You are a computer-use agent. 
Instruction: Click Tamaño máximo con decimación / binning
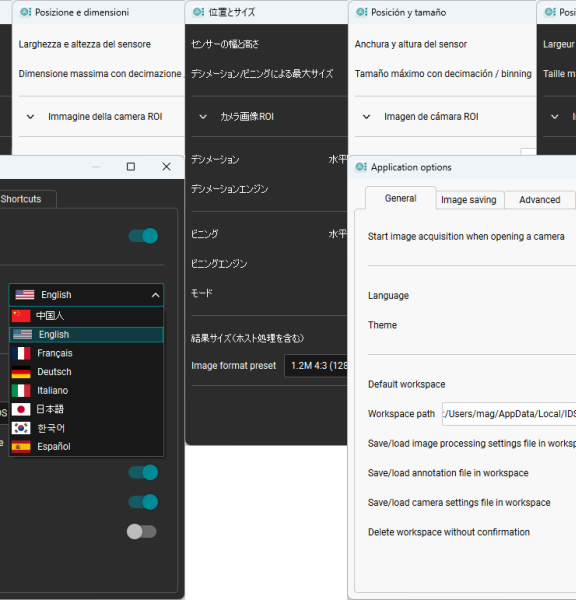click(x=443, y=73)
